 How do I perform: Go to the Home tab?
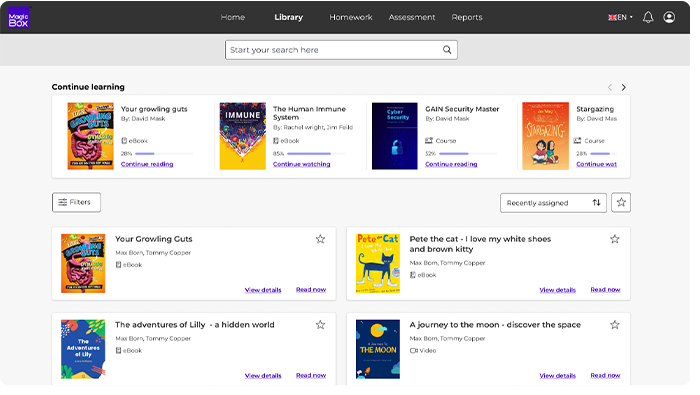point(233,17)
